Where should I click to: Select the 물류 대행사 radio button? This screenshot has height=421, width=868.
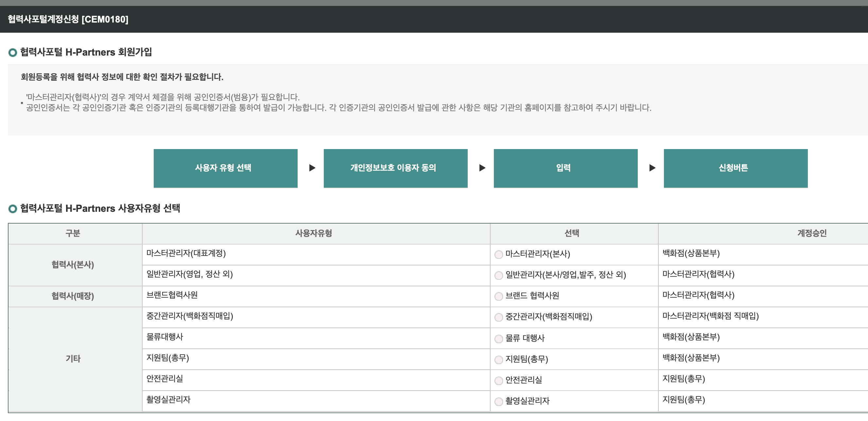tap(498, 339)
